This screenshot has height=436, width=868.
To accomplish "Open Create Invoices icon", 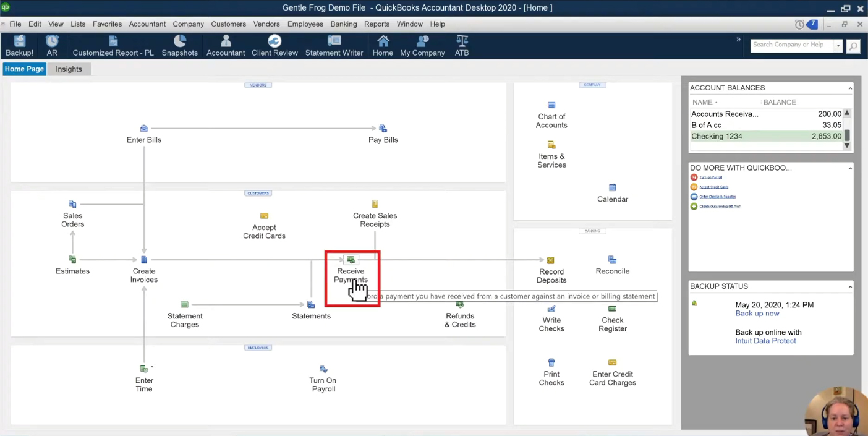I will click(x=144, y=260).
